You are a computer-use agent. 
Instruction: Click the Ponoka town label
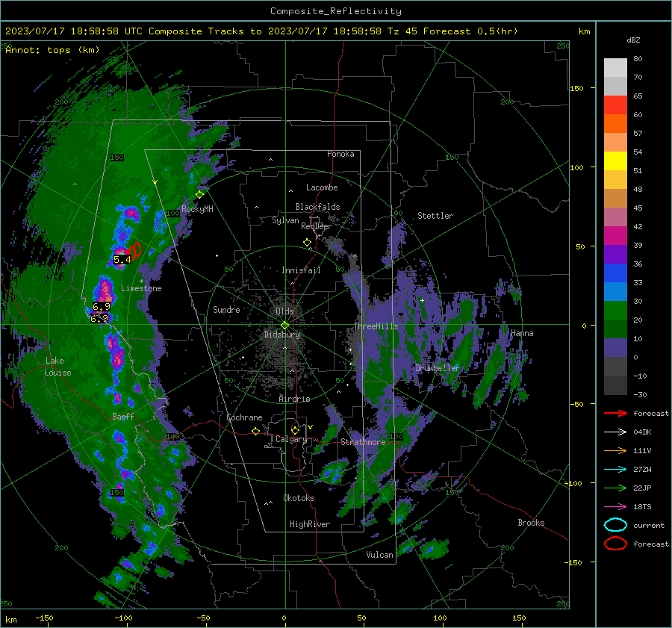(340, 154)
